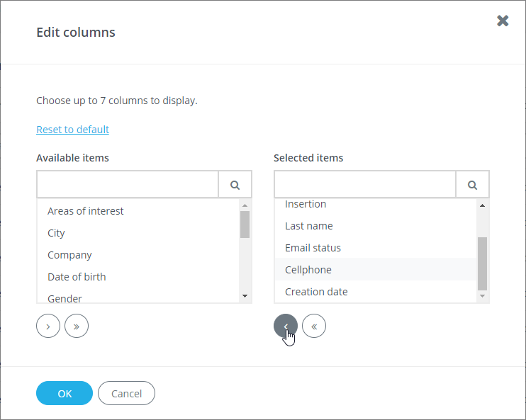Remove all items with double left arrow
This screenshot has width=526, height=420.
click(314, 326)
